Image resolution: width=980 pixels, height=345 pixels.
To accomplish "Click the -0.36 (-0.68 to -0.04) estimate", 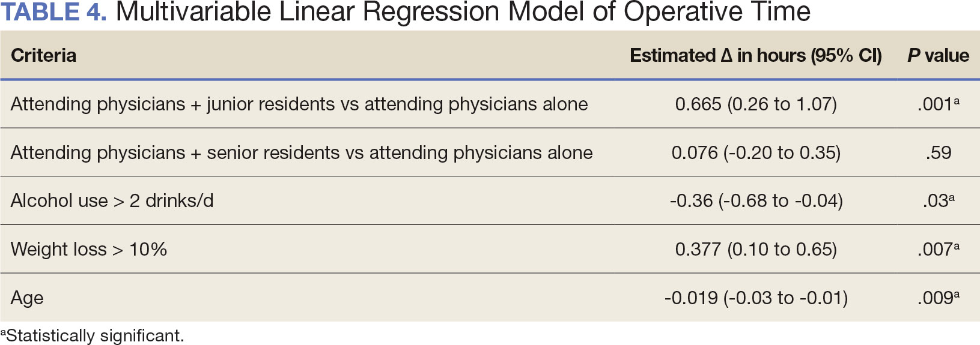I will [756, 201].
